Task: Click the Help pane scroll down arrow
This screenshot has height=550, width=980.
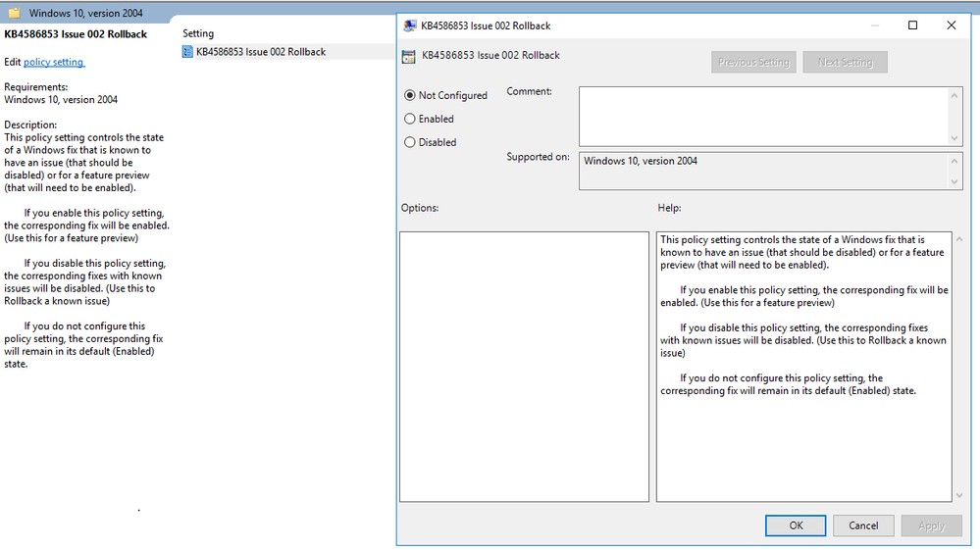Action: (x=959, y=496)
